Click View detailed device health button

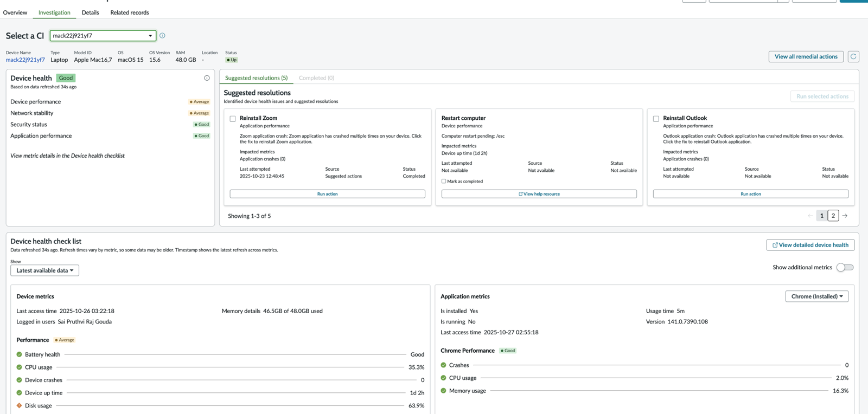(810, 245)
